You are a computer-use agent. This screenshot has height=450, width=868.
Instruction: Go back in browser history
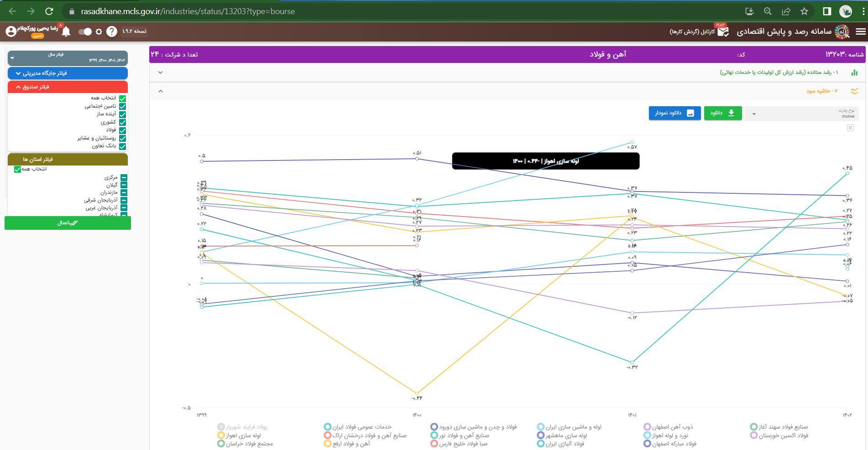(13, 11)
